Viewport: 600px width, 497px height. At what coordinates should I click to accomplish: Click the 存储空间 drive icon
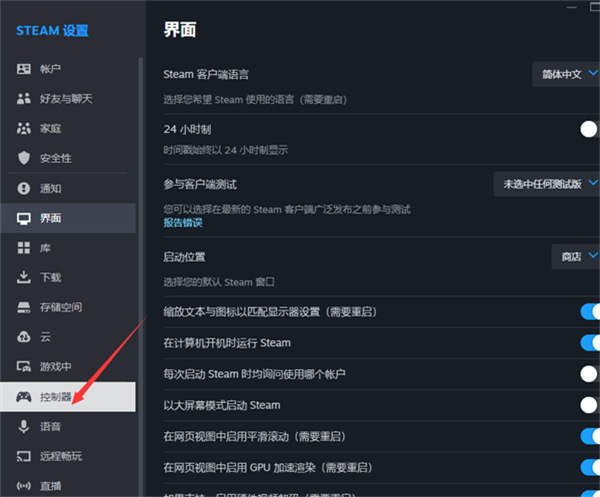(24, 307)
